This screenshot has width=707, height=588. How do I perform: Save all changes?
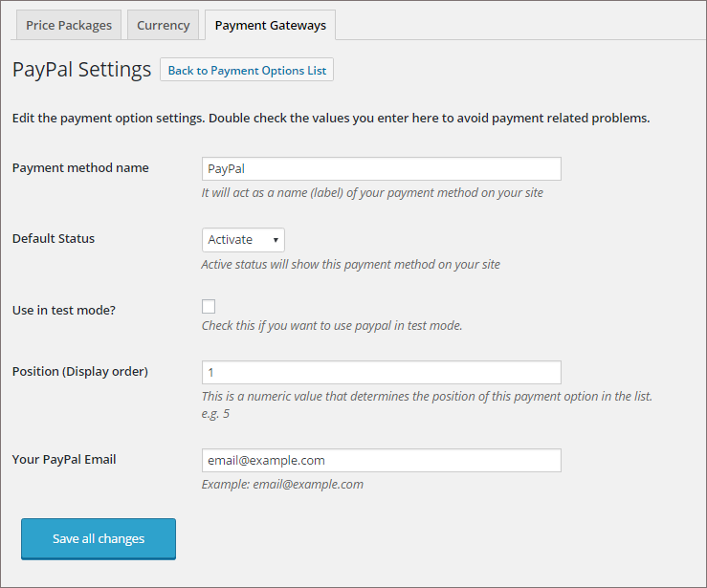point(99,539)
